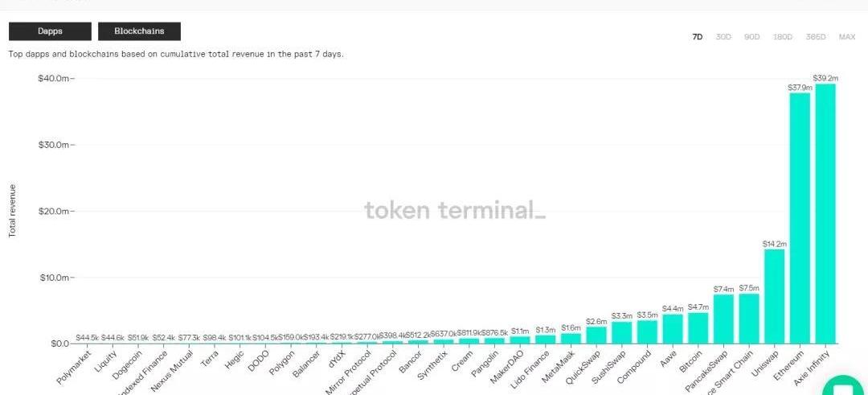Click the Axie Infinity revenue bar

825,214
